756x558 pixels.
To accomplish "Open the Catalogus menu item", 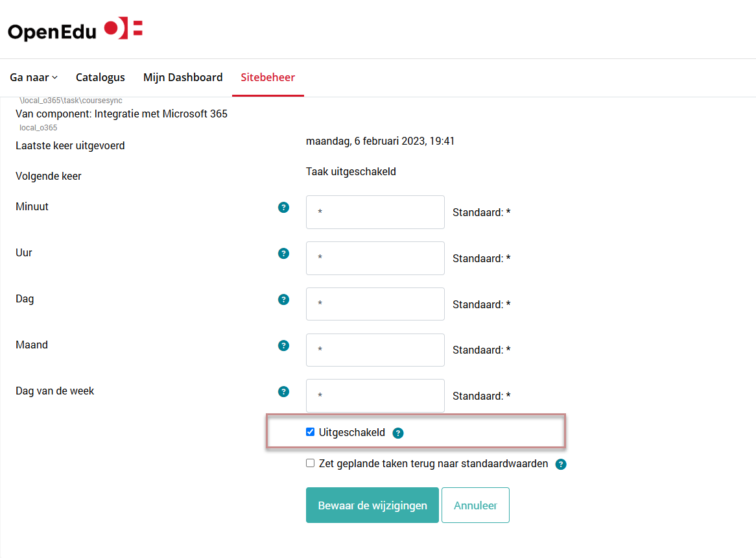I will click(x=100, y=77).
